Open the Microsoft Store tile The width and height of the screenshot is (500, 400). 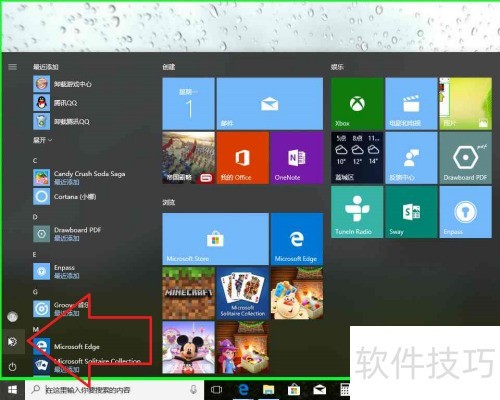pos(215,239)
